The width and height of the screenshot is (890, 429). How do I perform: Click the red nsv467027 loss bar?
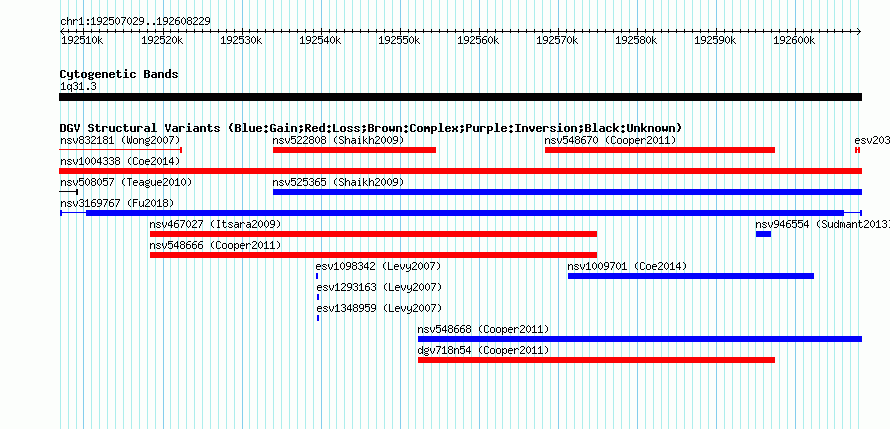coord(373,234)
